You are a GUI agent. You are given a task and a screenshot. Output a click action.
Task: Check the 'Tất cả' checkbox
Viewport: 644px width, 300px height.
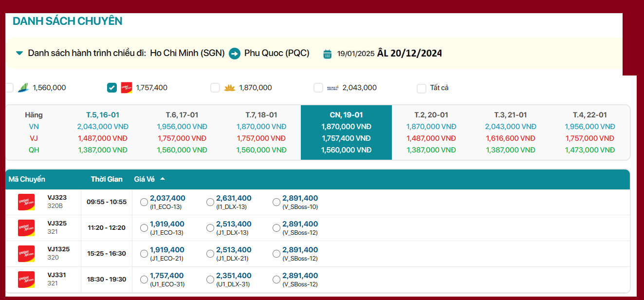421,88
